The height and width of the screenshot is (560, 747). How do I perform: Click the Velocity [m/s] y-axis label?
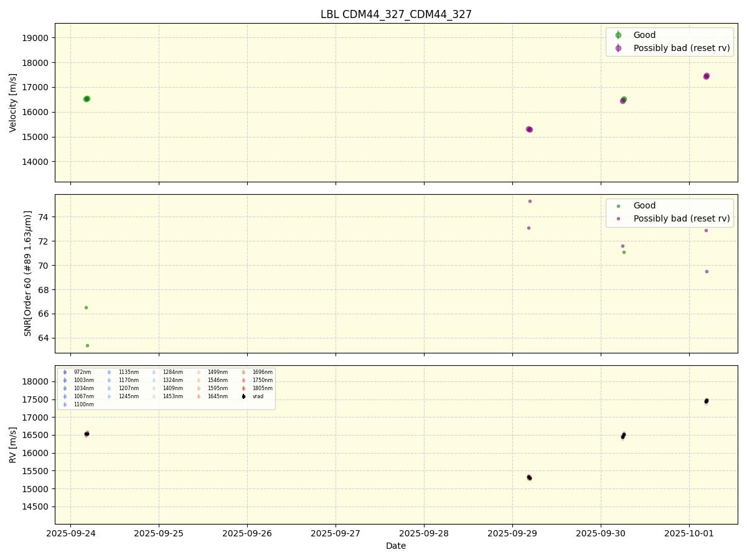13,103
